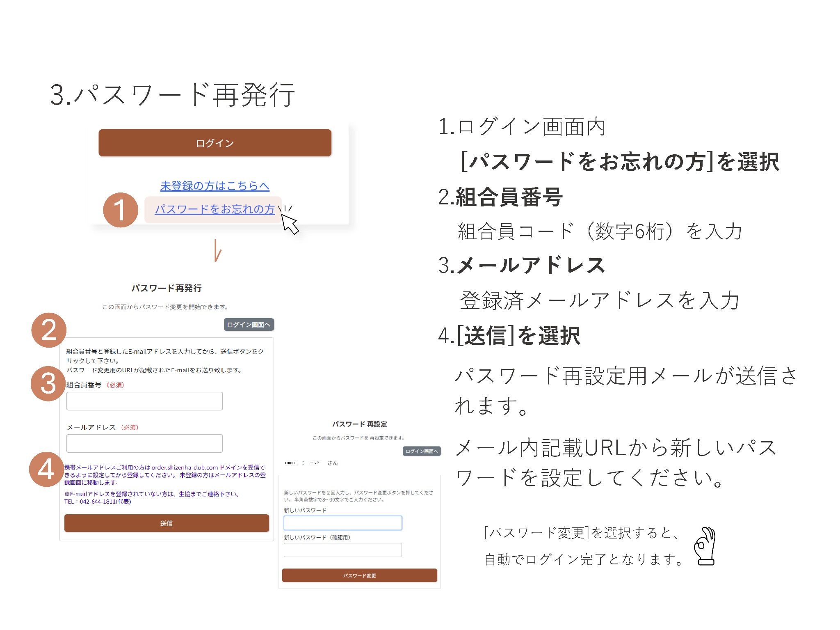Image resolution: width=840 pixels, height=630 pixels.
Task: Click the パスワード 再設定 form heading
Action: pos(359,424)
